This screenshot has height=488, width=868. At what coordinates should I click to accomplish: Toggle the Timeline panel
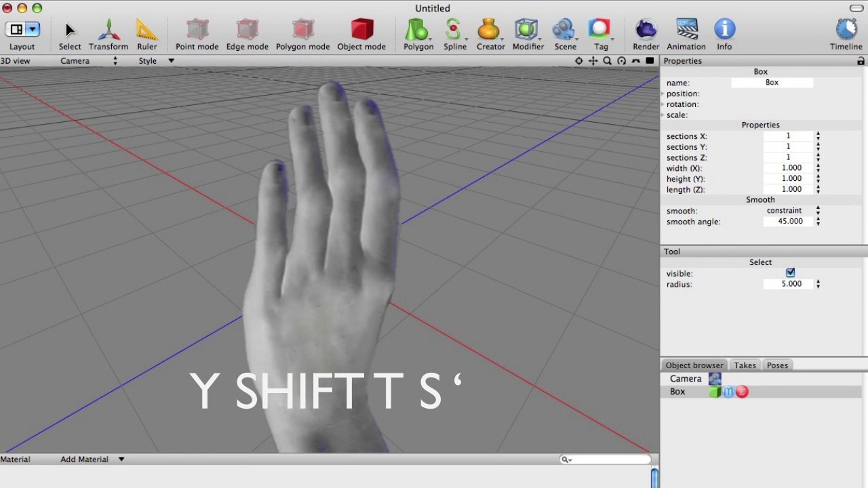coord(846,34)
